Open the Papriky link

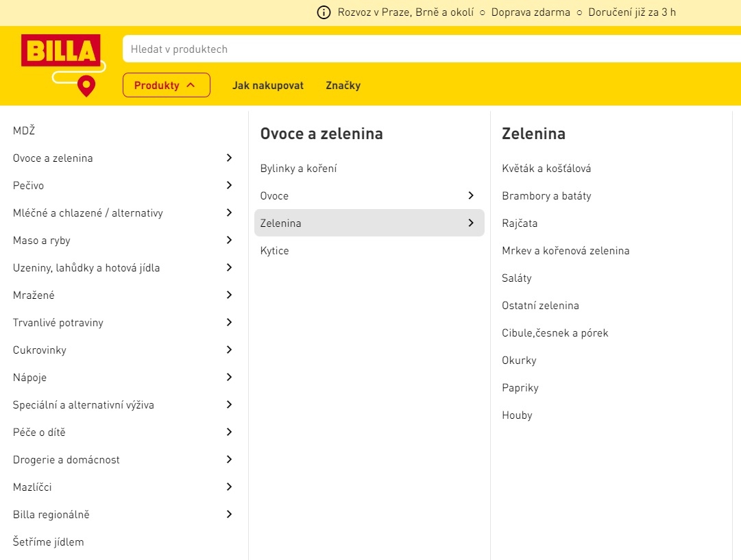point(520,387)
